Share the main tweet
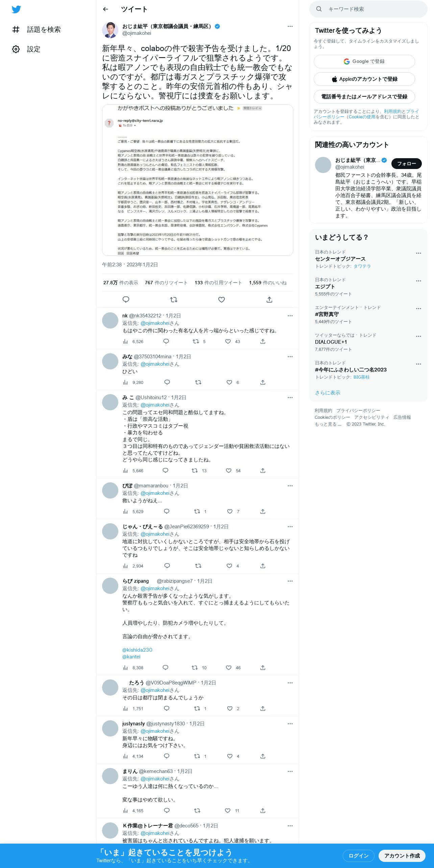Viewport: 434px width, 868px height. (x=269, y=299)
